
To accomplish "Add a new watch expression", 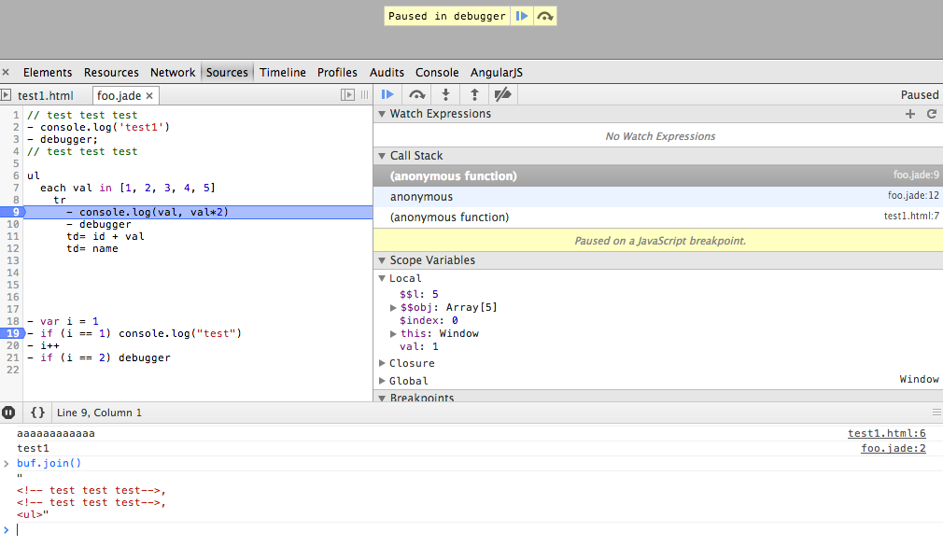I will 910,114.
